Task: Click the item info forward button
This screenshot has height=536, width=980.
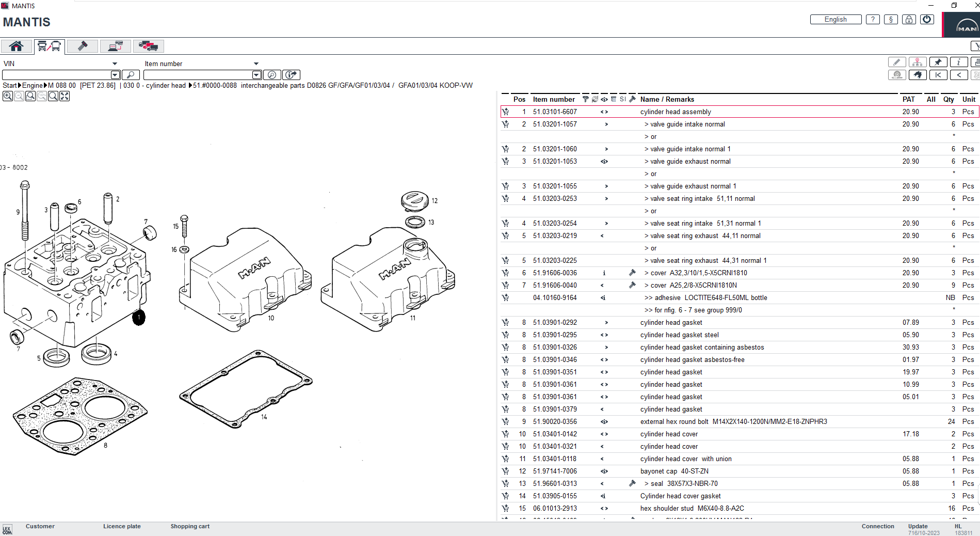Action: click(292, 75)
